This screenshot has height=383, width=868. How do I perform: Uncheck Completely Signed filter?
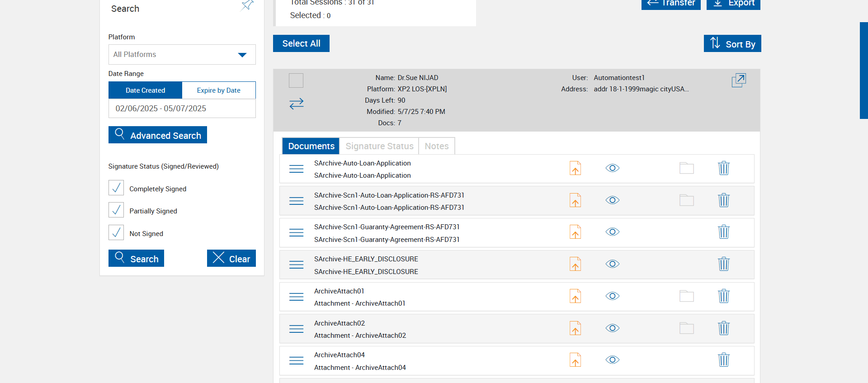116,188
